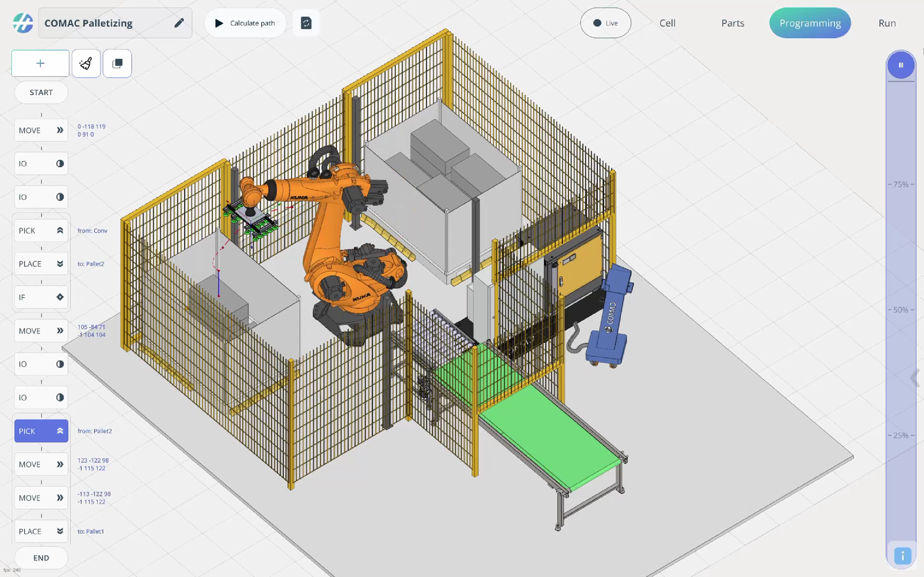Image resolution: width=924 pixels, height=577 pixels.
Task: Toggle the second IO block below START
Action: (60, 197)
